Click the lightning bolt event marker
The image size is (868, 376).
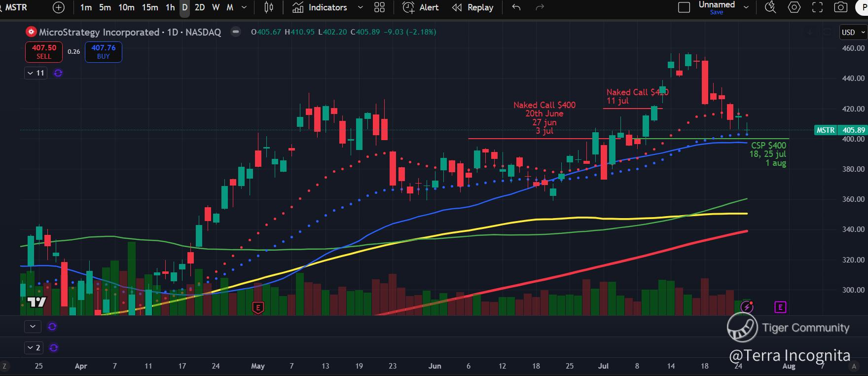click(747, 307)
